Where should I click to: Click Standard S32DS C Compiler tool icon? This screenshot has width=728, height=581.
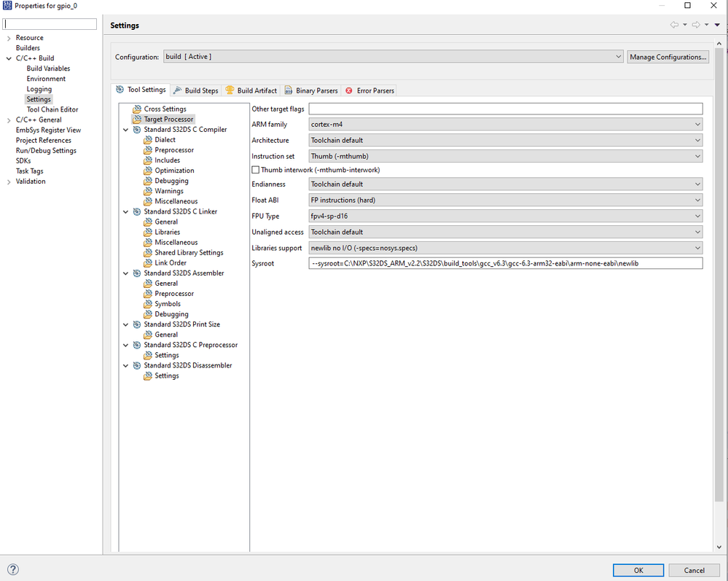[x=137, y=130]
